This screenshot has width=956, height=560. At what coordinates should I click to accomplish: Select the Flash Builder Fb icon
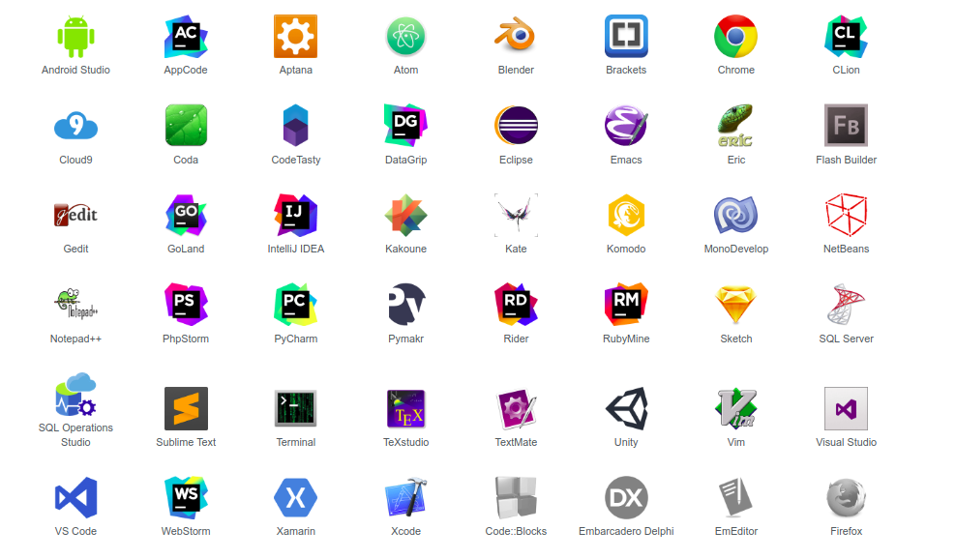coord(847,126)
